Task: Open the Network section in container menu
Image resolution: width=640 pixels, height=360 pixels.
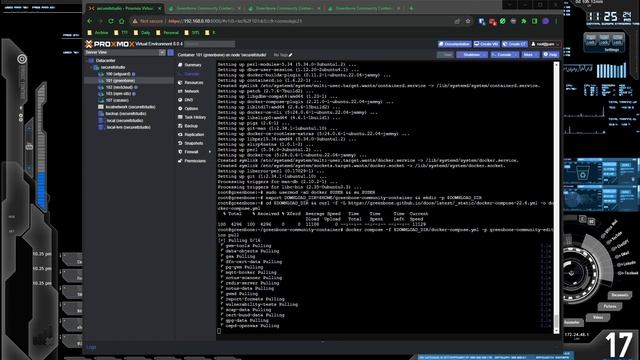Action: tap(191, 91)
